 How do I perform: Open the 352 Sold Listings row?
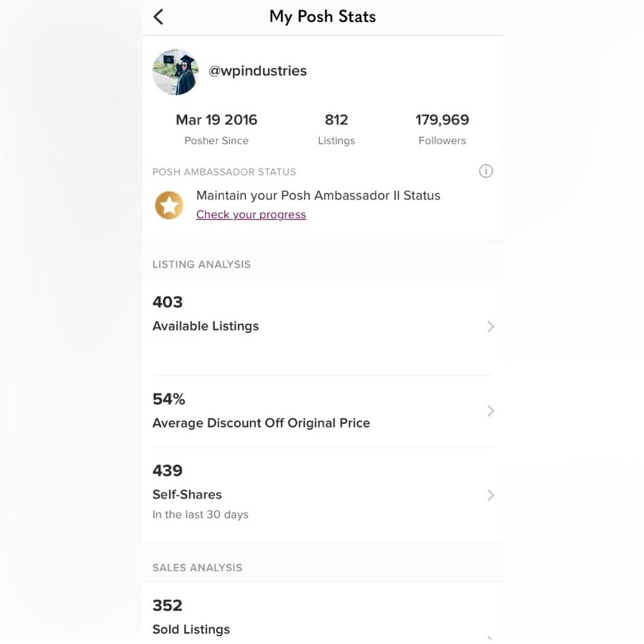pyautogui.click(x=290, y=617)
